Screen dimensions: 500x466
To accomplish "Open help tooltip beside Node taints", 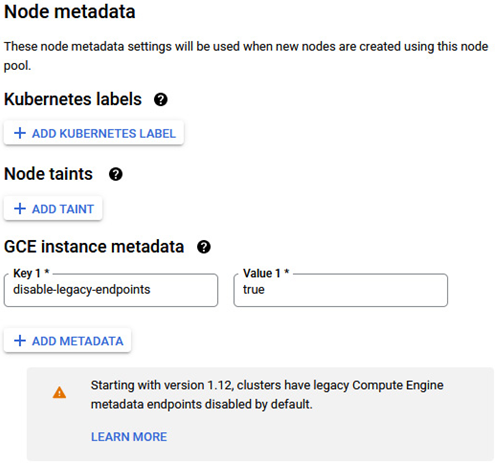I will click(x=116, y=174).
